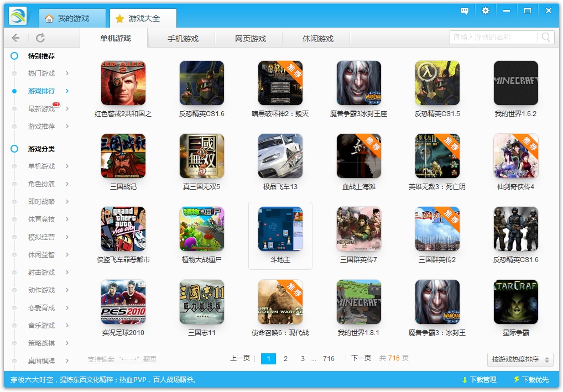Open the 侠盗飞车罪恶都市 GTA icon

[x=123, y=229]
